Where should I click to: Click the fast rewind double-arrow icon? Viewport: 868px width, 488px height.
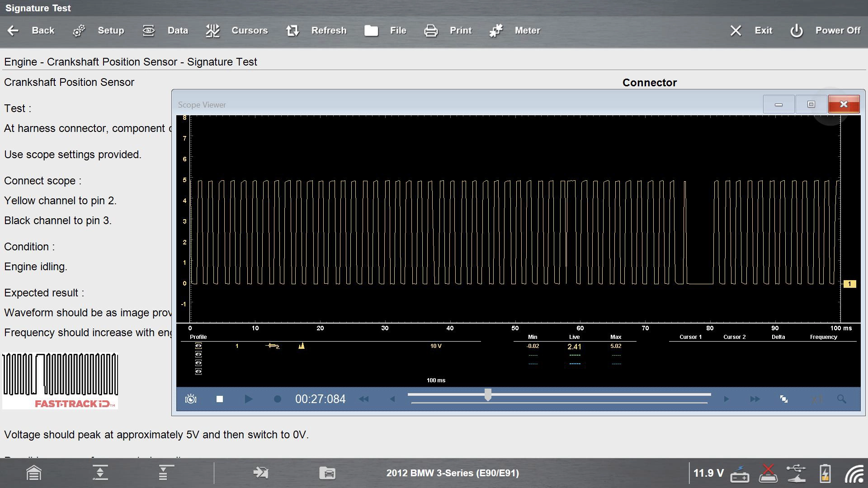363,399
